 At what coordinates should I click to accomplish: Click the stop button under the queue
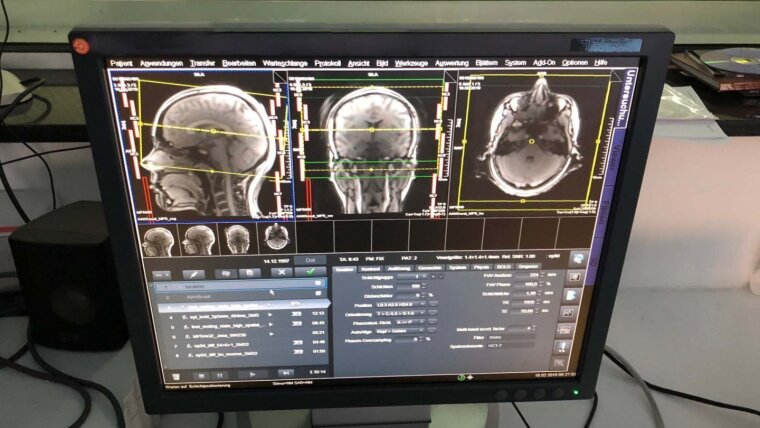201,376
